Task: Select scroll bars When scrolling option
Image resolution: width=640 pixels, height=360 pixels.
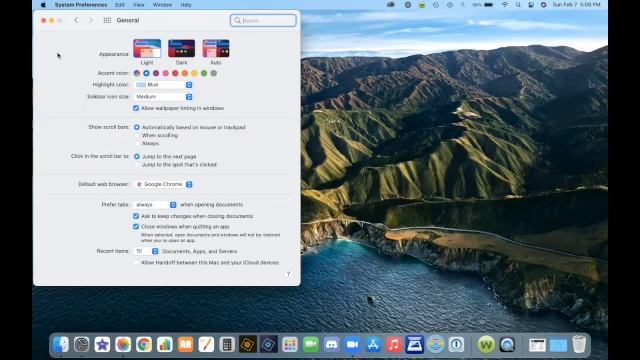Action: tap(137, 136)
